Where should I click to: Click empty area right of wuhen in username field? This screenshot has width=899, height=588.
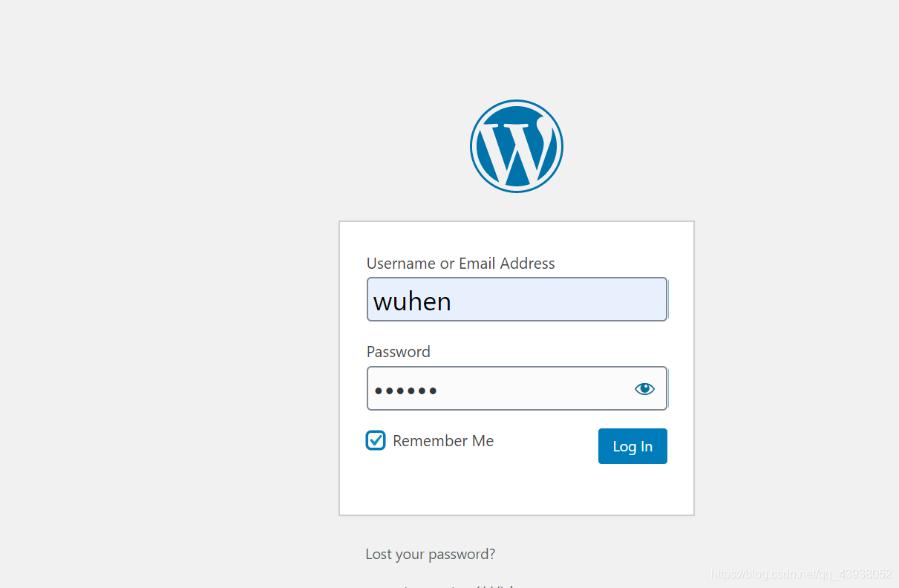click(x=557, y=300)
